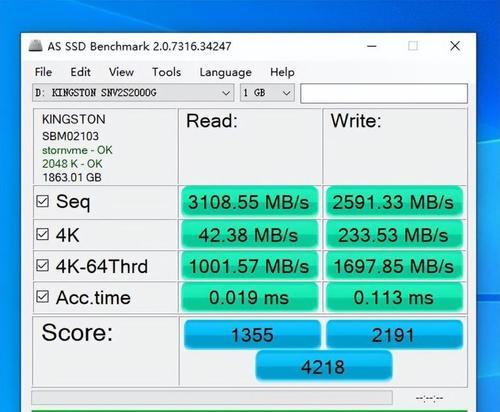
Task: Click the Seq read result 3108.55 MB/s
Action: click(249, 202)
